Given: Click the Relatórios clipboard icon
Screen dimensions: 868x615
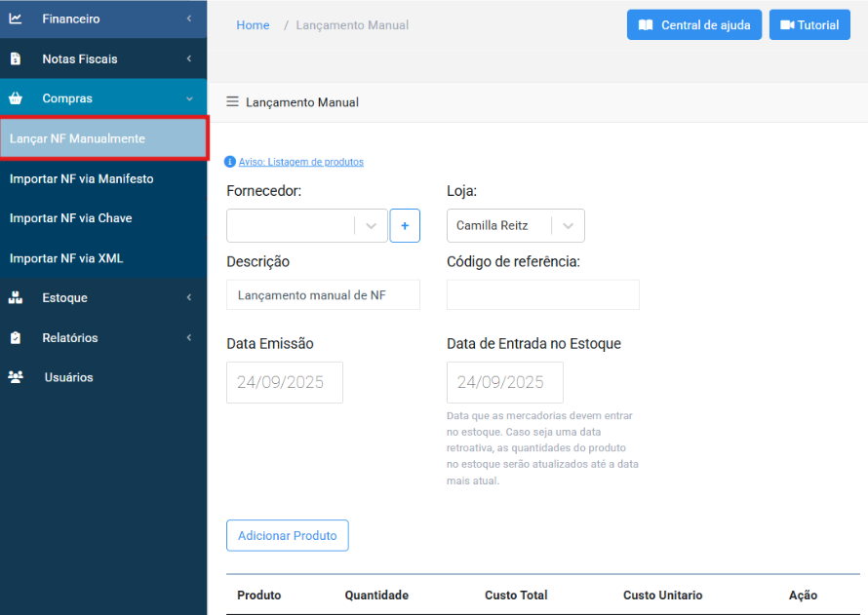Looking at the screenshot, I should click(16, 338).
